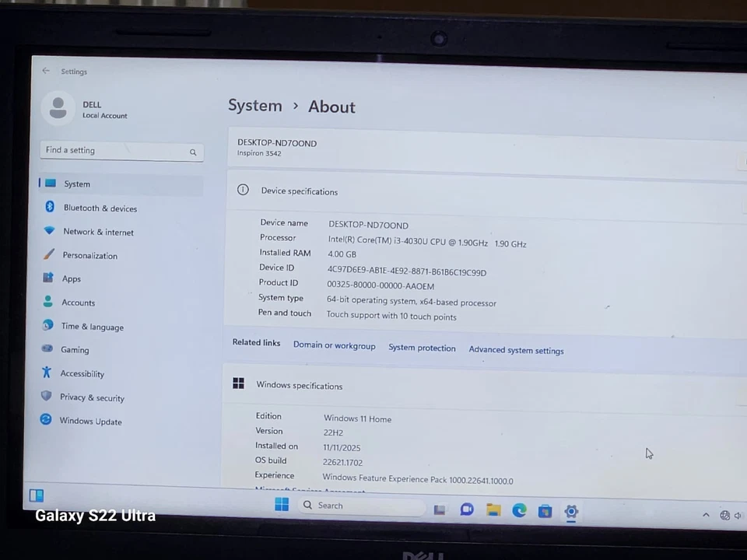747x560 pixels.
Task: Open Accessibility settings
Action: [x=82, y=373]
